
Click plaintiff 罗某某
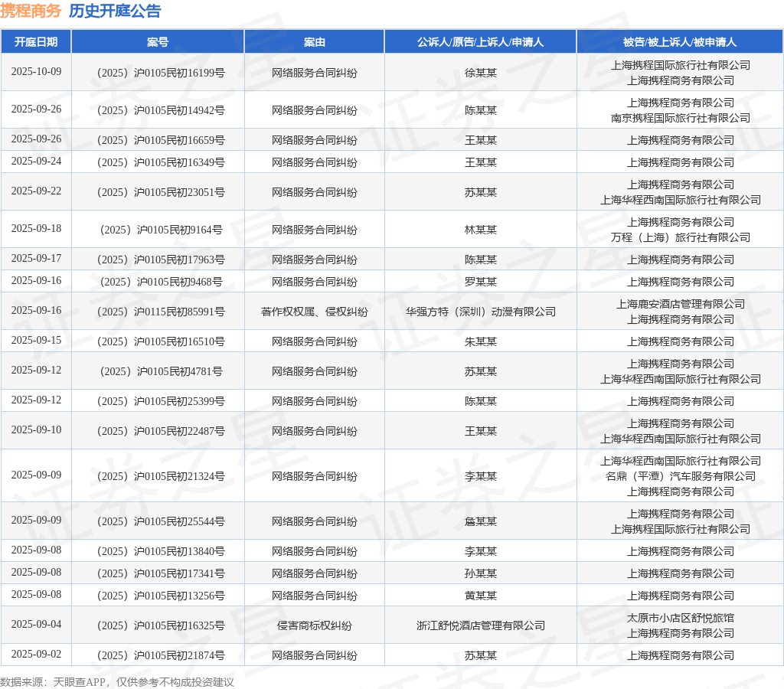point(481,282)
